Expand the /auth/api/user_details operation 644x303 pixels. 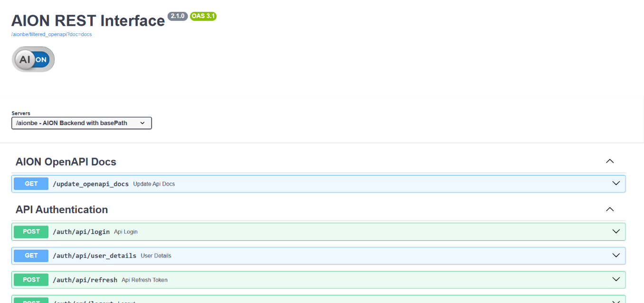[x=616, y=255]
